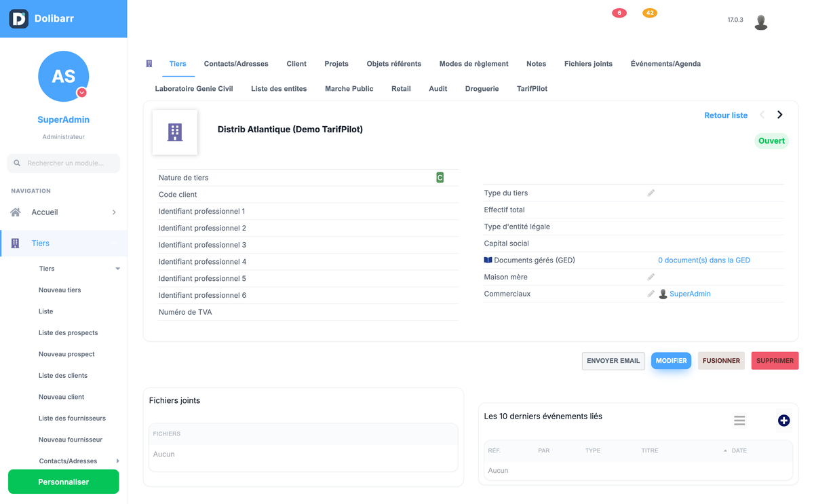This screenshot has height=504, width=814.
Task: Click the Retour liste link
Action: [x=726, y=115]
